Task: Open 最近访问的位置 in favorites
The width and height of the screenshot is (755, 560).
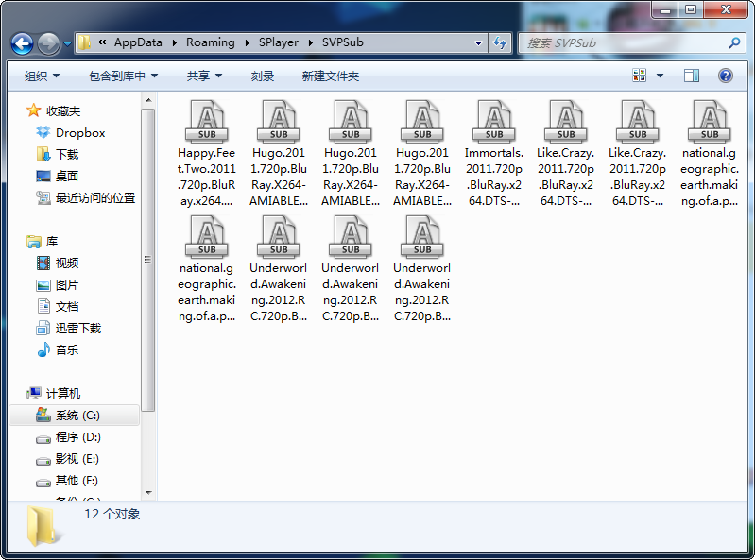Action: click(95, 197)
